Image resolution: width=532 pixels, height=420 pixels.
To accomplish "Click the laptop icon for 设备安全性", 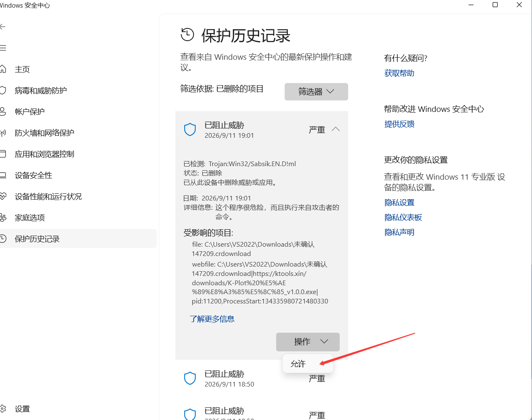I will pyautogui.click(x=3, y=175).
